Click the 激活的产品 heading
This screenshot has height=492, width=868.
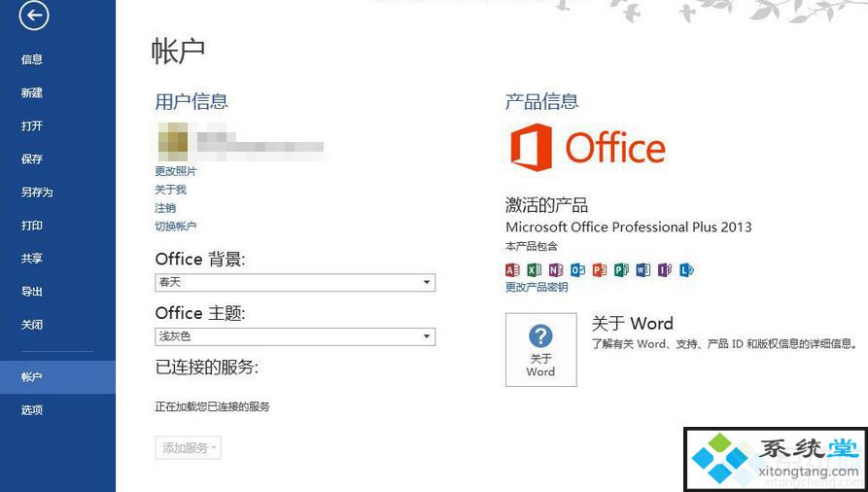click(546, 205)
